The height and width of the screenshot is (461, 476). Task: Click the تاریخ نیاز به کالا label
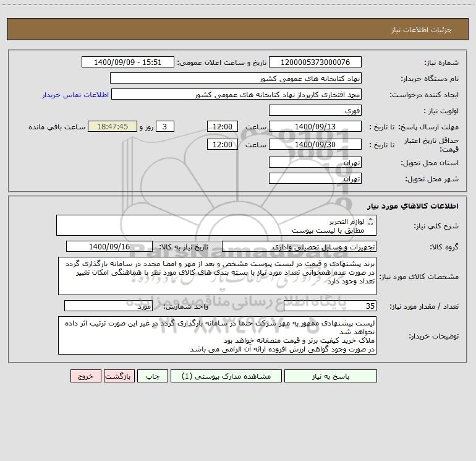(x=184, y=247)
